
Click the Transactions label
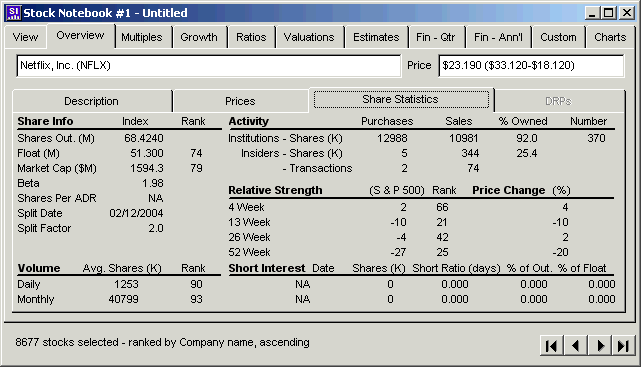[x=318, y=168]
